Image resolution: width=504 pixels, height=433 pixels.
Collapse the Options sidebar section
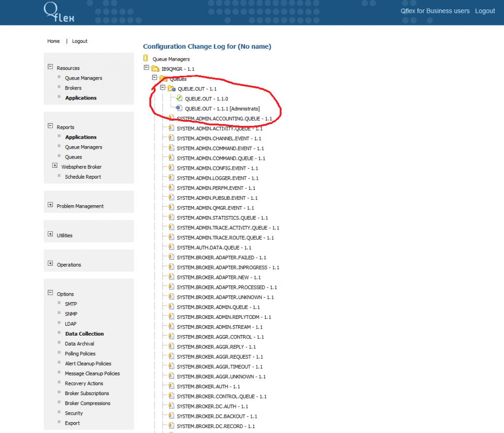[50, 293]
